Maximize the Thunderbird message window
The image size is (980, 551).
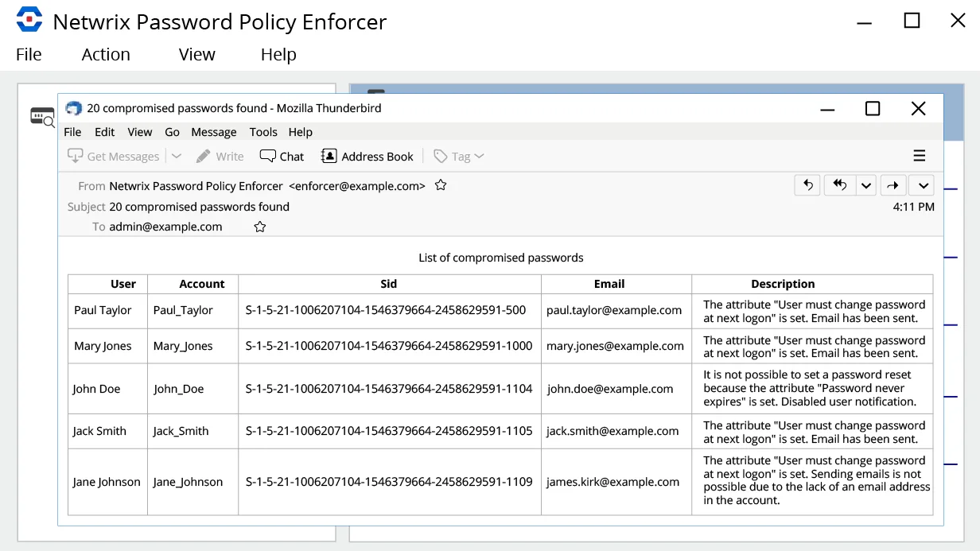873,108
